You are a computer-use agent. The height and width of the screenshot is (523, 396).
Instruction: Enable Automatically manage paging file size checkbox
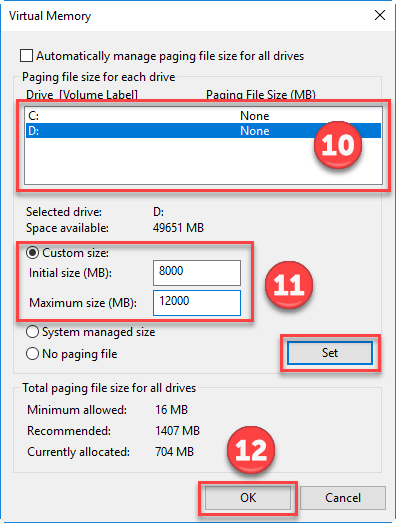26,56
